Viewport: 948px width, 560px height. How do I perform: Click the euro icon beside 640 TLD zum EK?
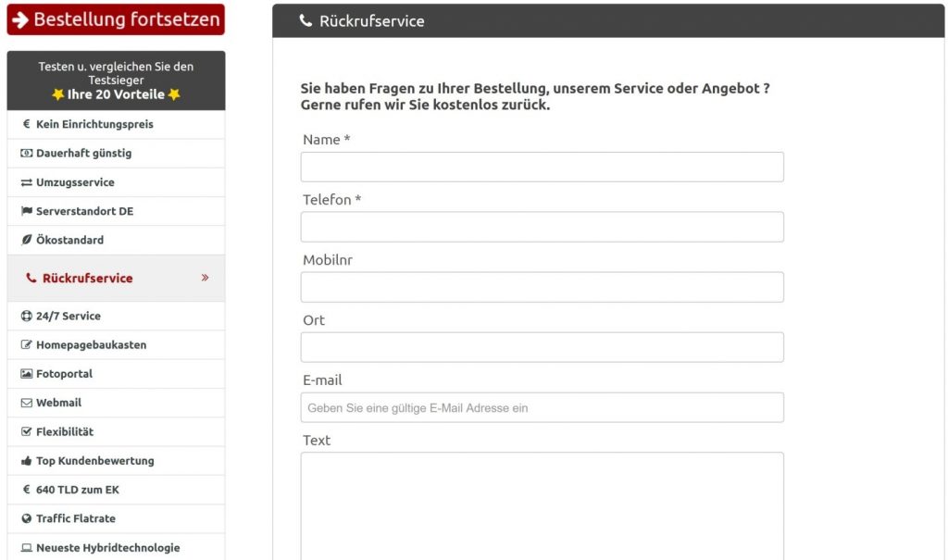click(x=26, y=490)
